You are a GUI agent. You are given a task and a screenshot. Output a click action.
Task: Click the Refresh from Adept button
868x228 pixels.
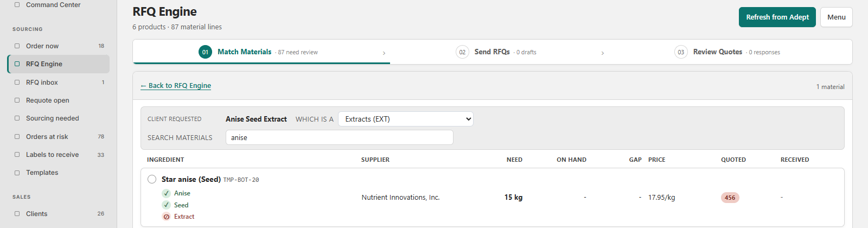[777, 17]
